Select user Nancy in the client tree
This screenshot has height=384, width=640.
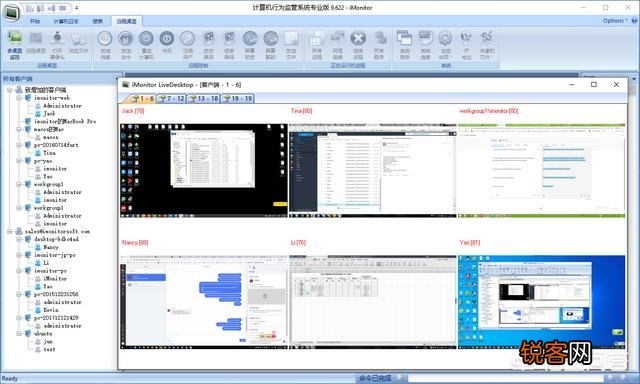point(51,247)
